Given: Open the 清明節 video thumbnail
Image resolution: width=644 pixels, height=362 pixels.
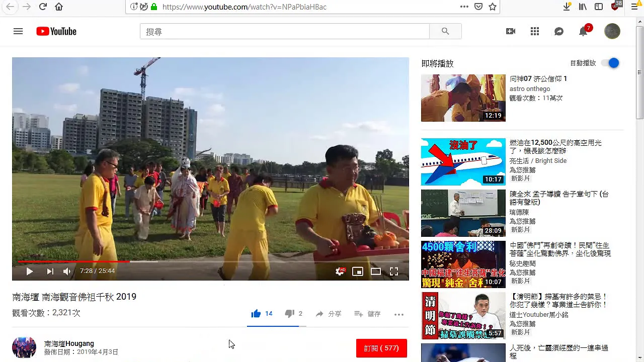Looking at the screenshot, I should pyautogui.click(x=463, y=316).
